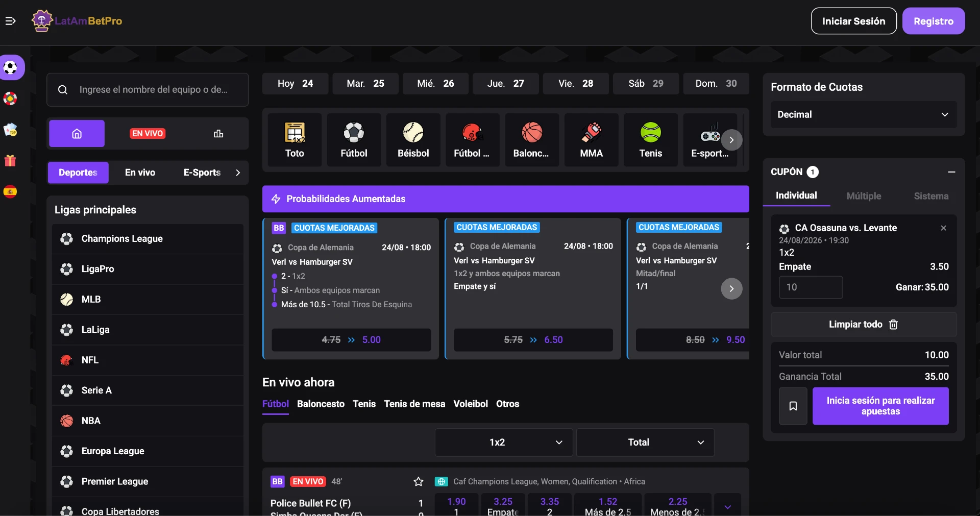This screenshot has height=516, width=980.
Task: Open the Decimal odds format dropdown
Action: pos(863,114)
